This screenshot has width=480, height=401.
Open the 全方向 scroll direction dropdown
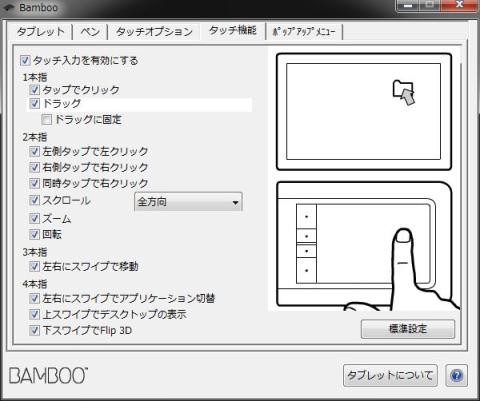click(x=188, y=202)
